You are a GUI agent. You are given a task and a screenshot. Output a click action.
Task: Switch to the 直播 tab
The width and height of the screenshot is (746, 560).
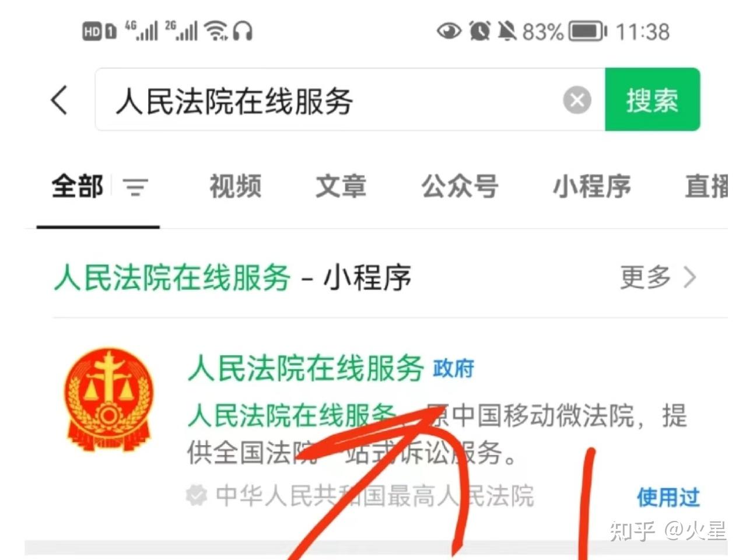(707, 187)
